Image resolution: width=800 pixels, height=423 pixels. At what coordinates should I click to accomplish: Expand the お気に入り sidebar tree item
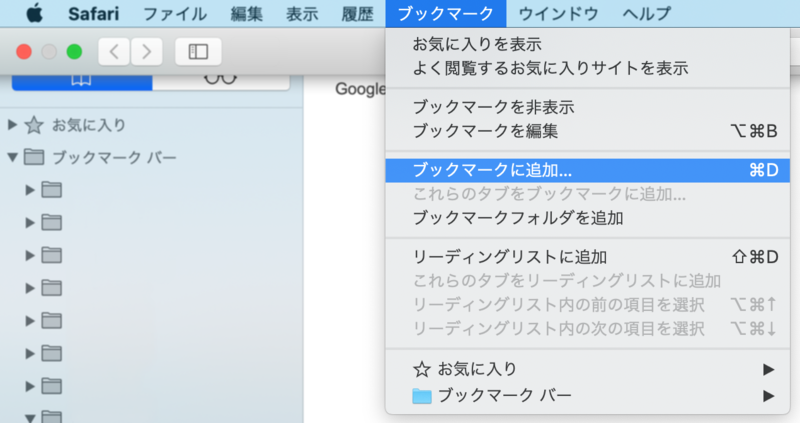coord(12,125)
